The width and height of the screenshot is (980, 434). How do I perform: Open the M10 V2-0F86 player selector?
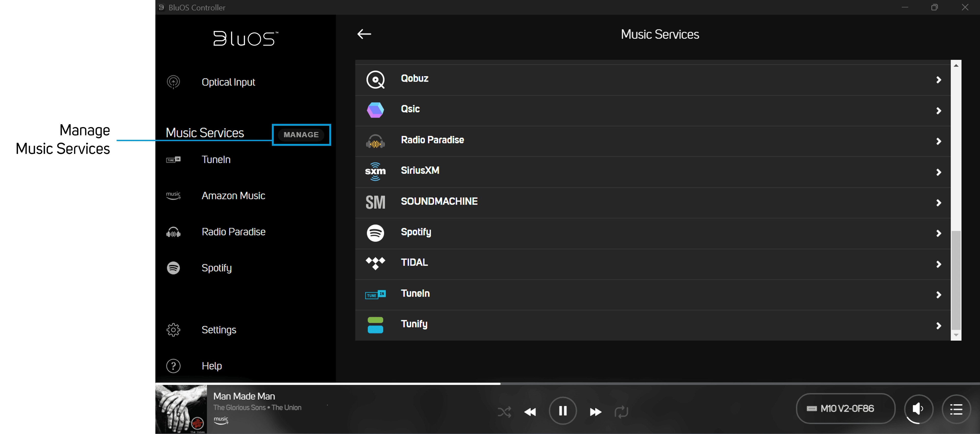[845, 409]
